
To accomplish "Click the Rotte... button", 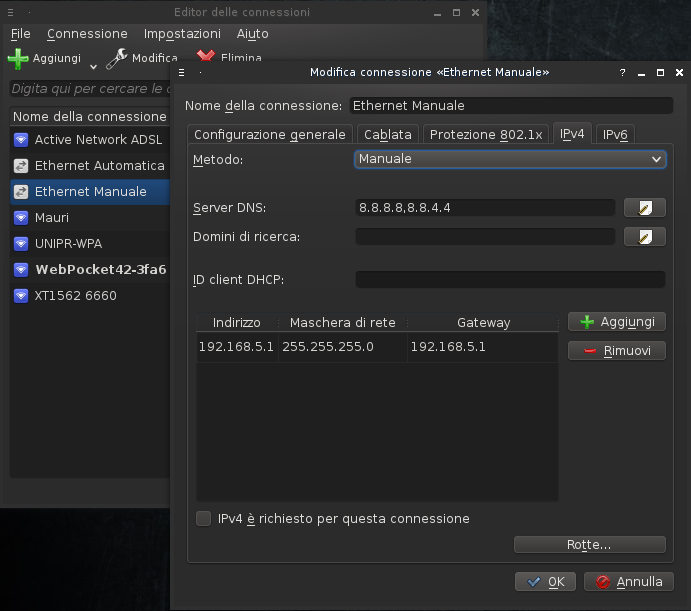I will (x=589, y=545).
